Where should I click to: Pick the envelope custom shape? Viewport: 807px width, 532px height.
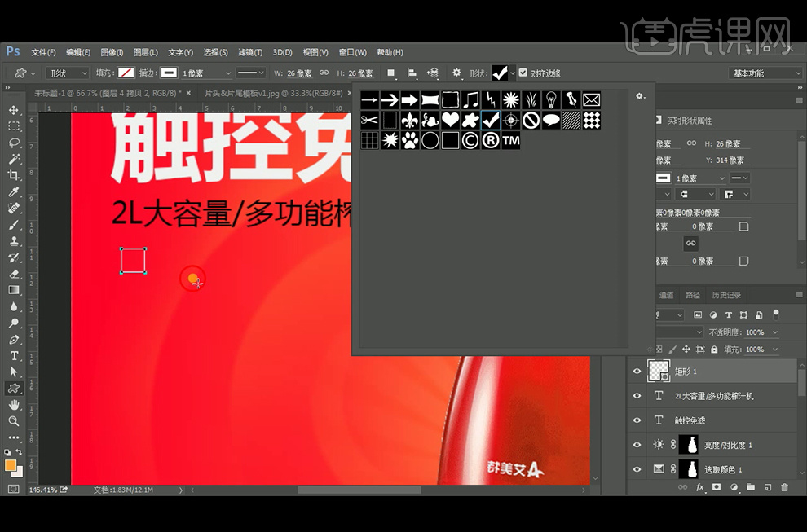click(591, 100)
